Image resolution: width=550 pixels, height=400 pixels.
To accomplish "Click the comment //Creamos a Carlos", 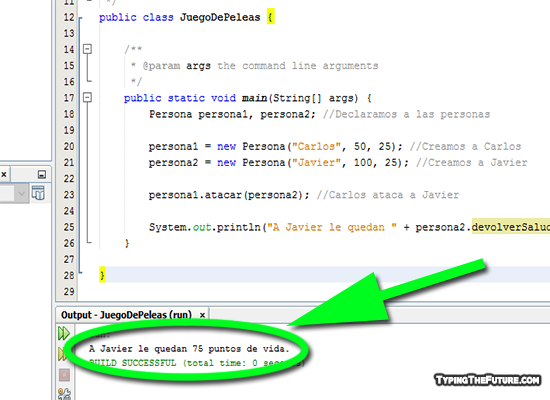I will click(x=465, y=146).
